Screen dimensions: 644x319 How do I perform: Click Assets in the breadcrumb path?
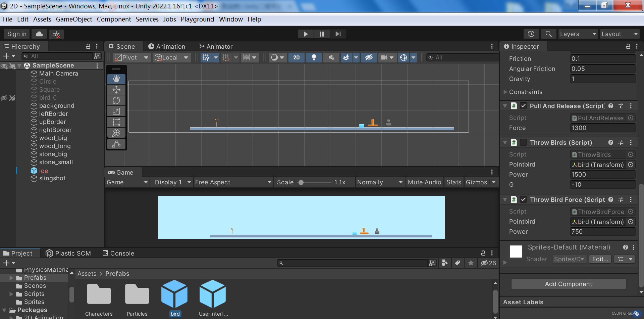[87, 273]
